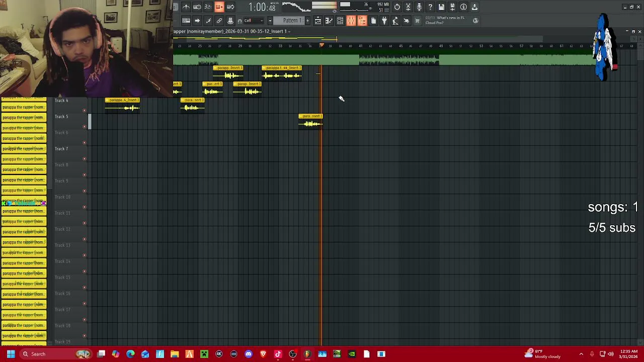This screenshot has width=644, height=362.
Task: Toggle loop recording button
Action: 230,7
